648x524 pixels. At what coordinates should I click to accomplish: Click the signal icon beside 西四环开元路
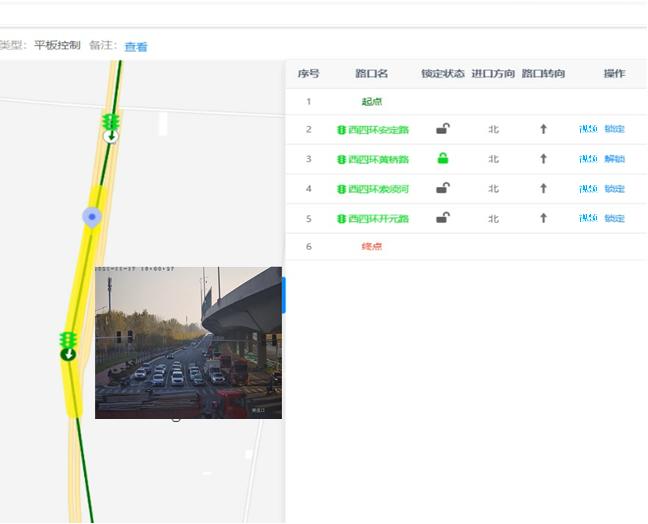click(341, 218)
